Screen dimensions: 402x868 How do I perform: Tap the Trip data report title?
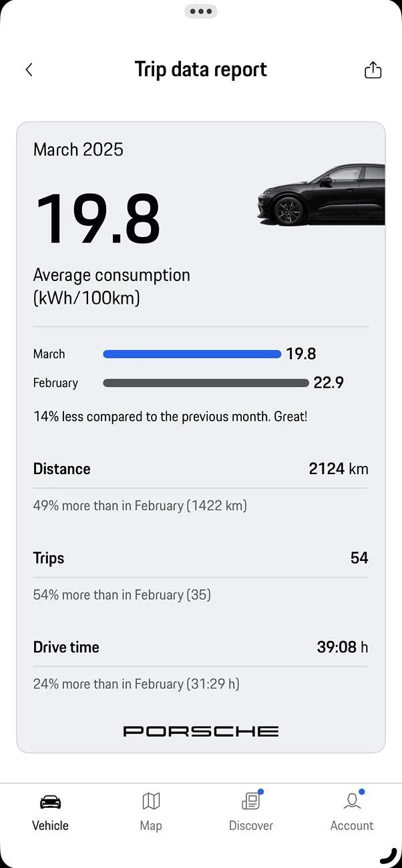[200, 69]
